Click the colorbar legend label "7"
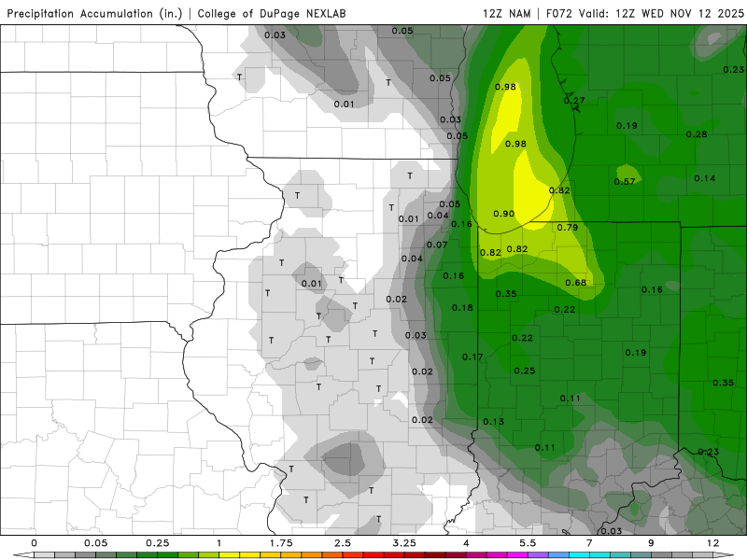This screenshot has height=560, width=747. tap(589, 543)
